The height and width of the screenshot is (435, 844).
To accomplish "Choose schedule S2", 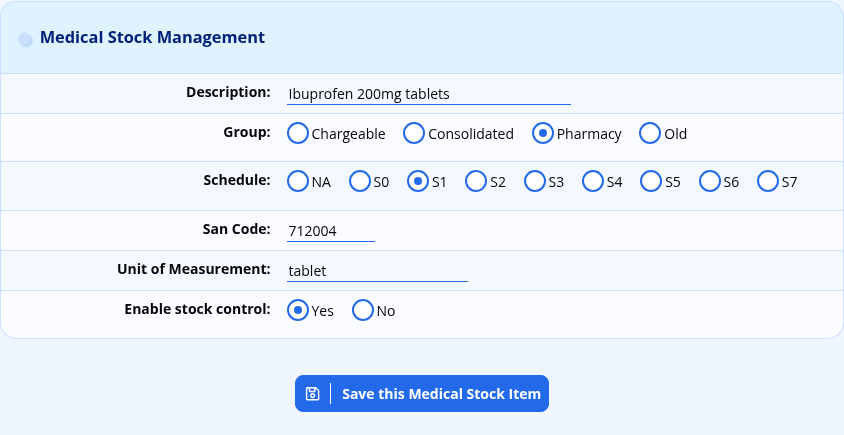I will pos(476,181).
